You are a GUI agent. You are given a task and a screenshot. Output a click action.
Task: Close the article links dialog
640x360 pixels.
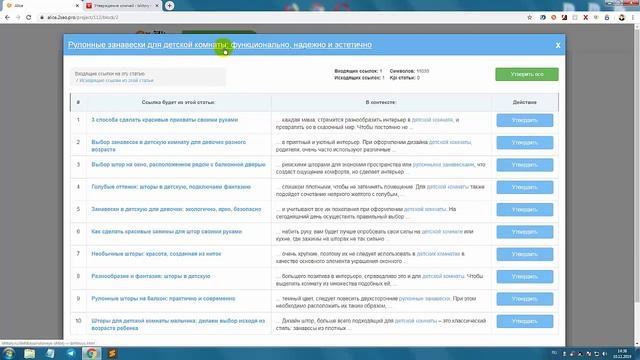(x=558, y=45)
